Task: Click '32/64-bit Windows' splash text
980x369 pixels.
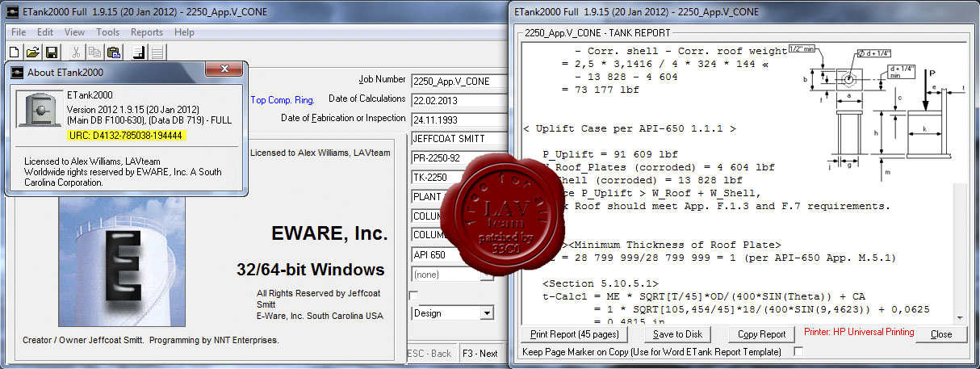Action: click(x=311, y=269)
